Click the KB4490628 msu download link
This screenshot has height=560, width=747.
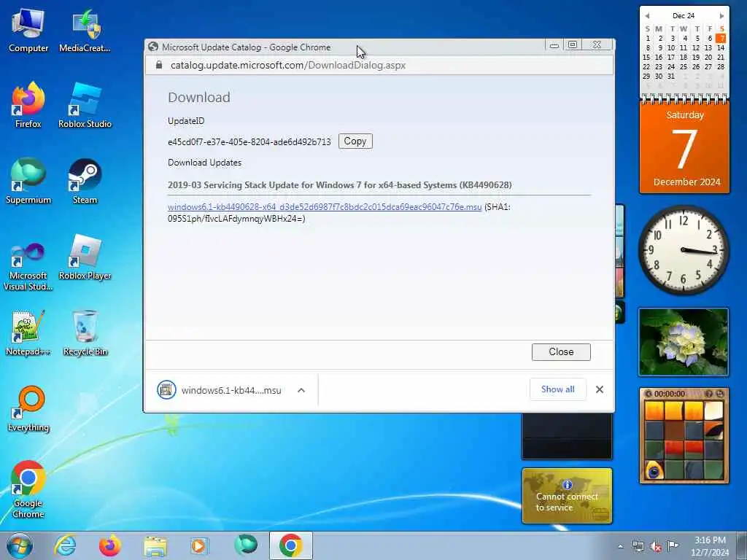point(325,206)
